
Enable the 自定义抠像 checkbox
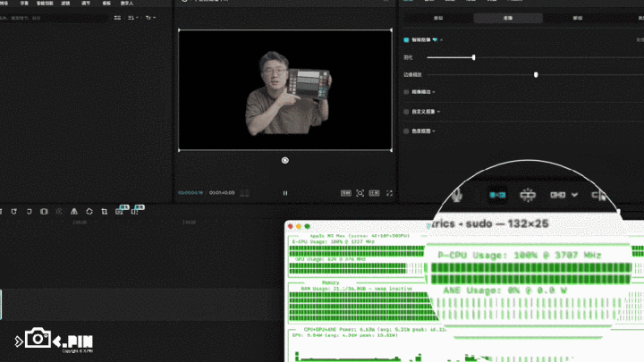click(406, 111)
